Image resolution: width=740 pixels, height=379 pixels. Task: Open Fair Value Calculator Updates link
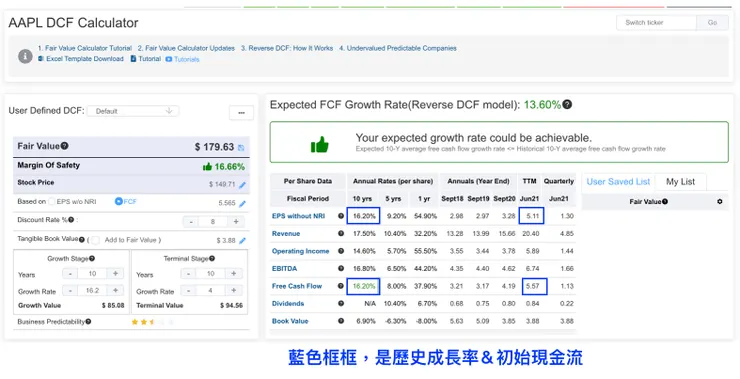click(x=186, y=48)
